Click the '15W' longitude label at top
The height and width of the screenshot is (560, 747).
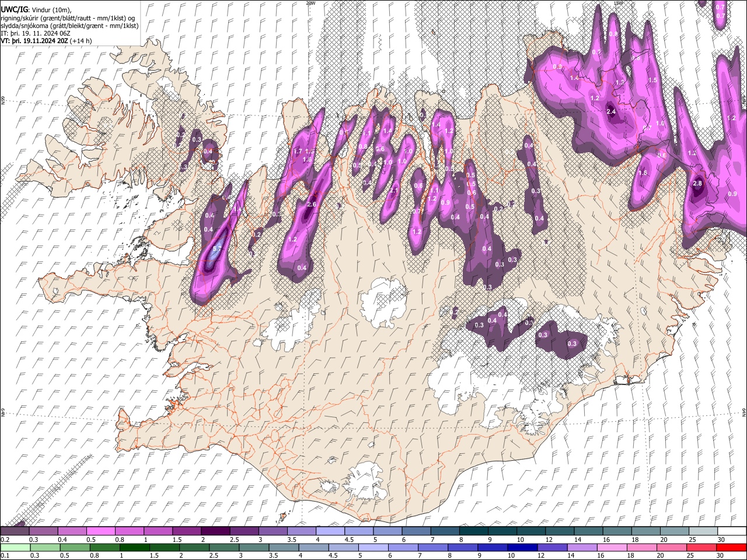pos(618,3)
